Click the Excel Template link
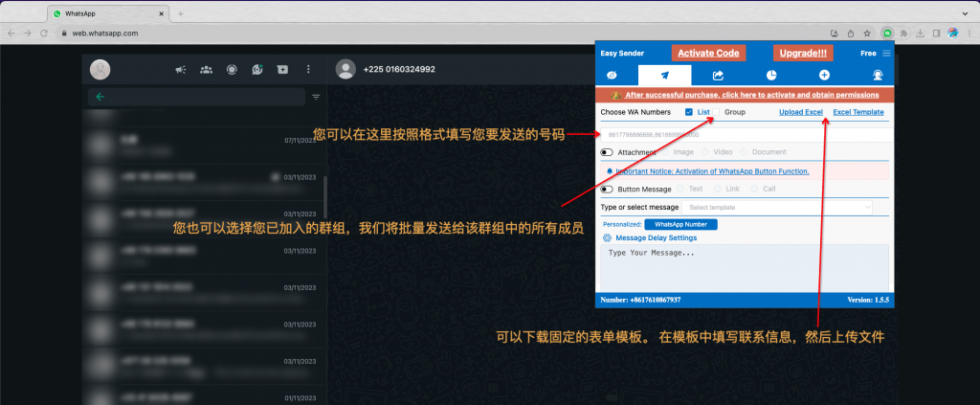This screenshot has width=980, height=405. pyautogui.click(x=858, y=112)
